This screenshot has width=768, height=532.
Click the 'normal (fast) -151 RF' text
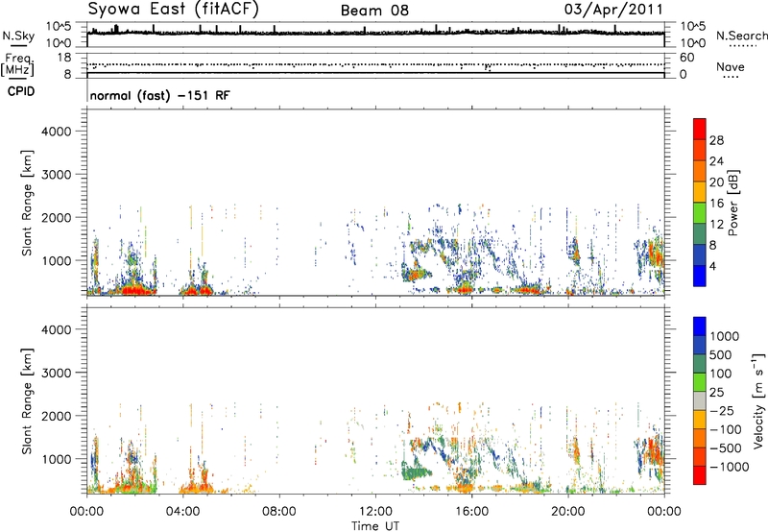159,95
